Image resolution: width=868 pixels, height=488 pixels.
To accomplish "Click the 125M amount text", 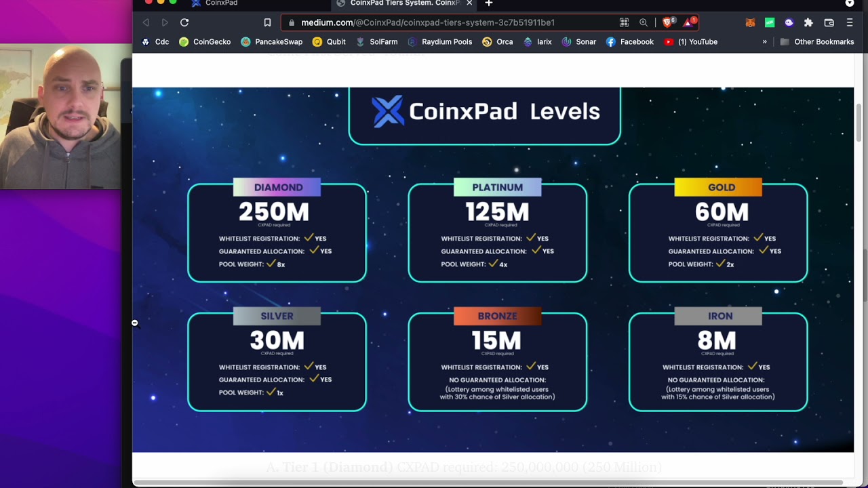I will (x=497, y=212).
